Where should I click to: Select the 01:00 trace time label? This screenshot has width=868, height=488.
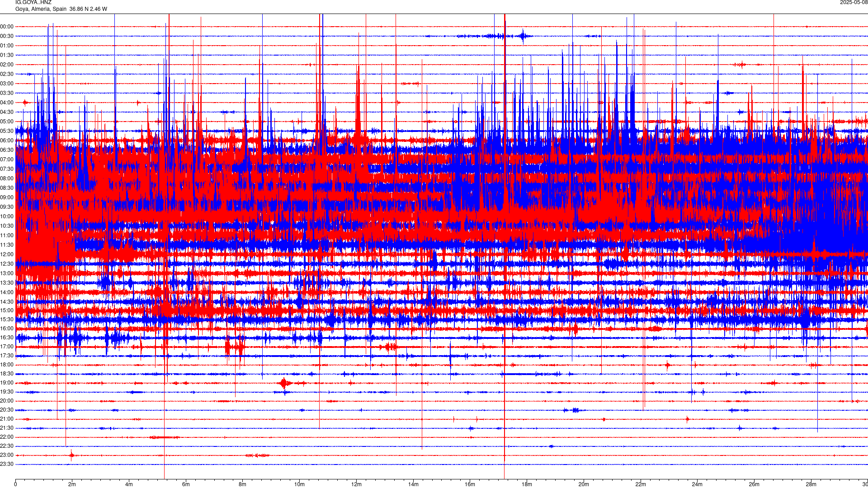7,46
